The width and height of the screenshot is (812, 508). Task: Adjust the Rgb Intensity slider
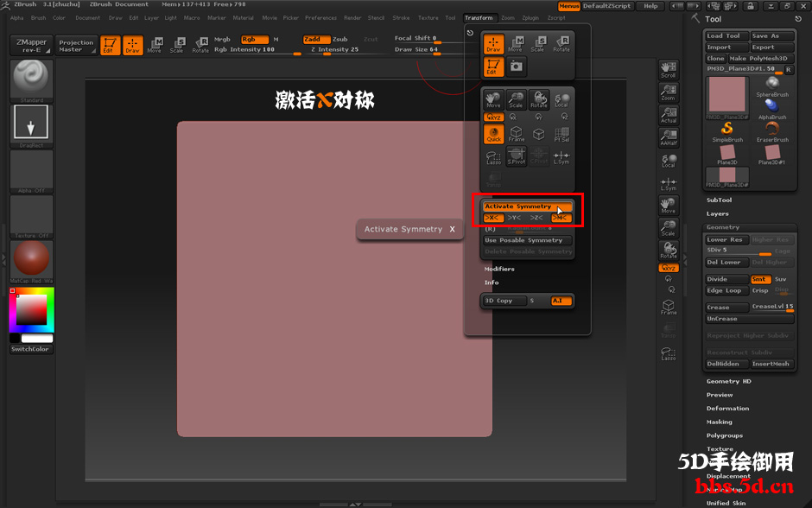pyautogui.click(x=257, y=50)
